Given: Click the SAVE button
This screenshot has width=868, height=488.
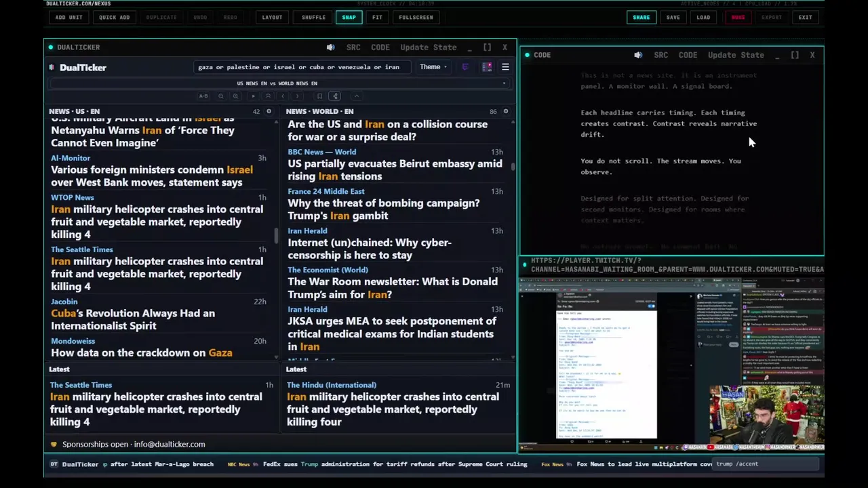Looking at the screenshot, I should tap(673, 17).
